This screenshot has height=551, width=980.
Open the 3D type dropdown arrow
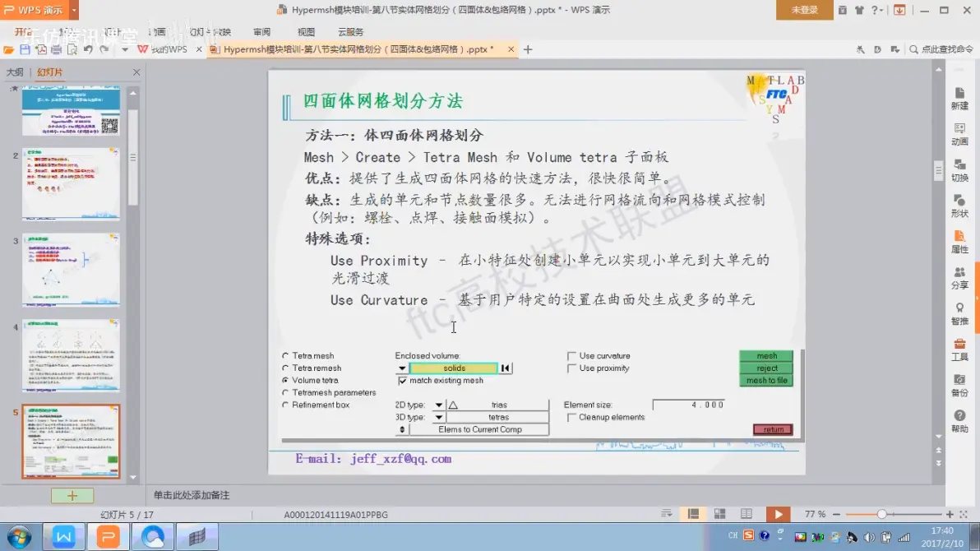(x=439, y=417)
